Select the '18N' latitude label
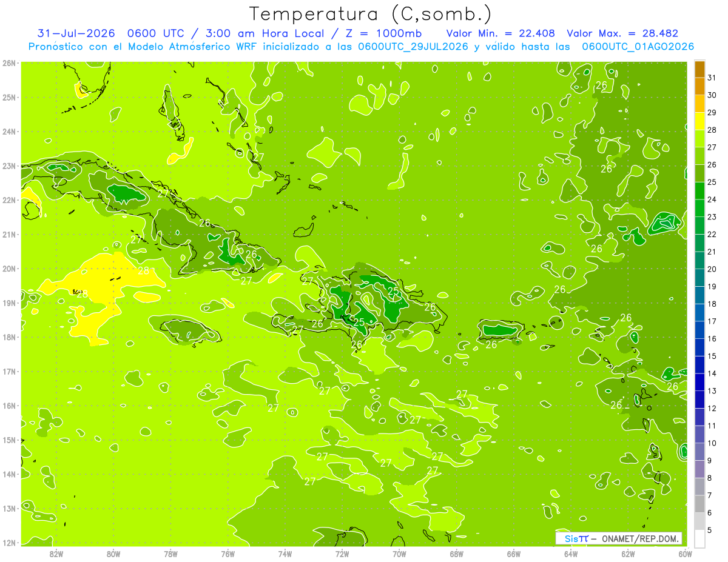728x562 pixels. click(x=8, y=337)
